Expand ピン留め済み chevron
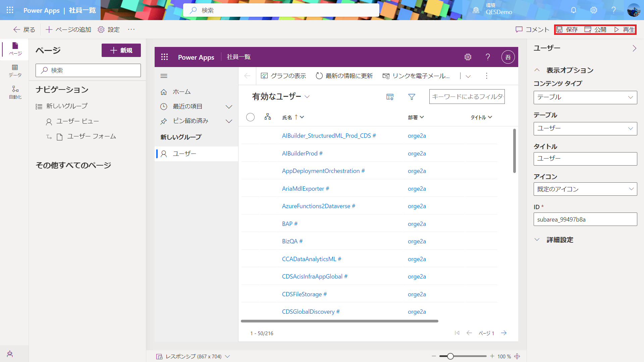The height and width of the screenshot is (362, 644). point(229,121)
